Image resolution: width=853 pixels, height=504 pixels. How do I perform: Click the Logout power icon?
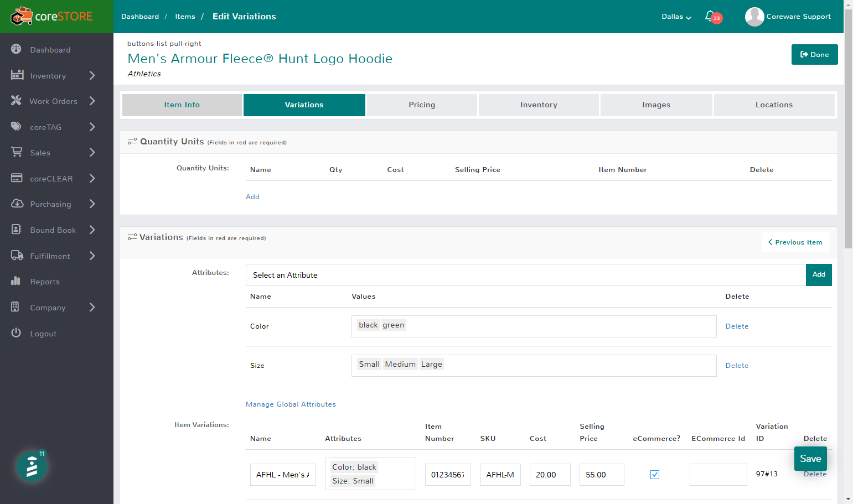point(16,333)
